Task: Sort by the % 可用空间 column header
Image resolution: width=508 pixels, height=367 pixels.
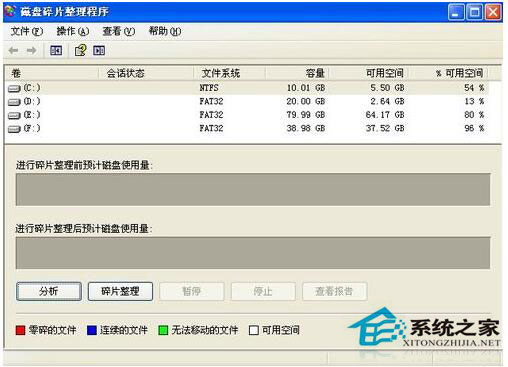Action: [x=449, y=73]
